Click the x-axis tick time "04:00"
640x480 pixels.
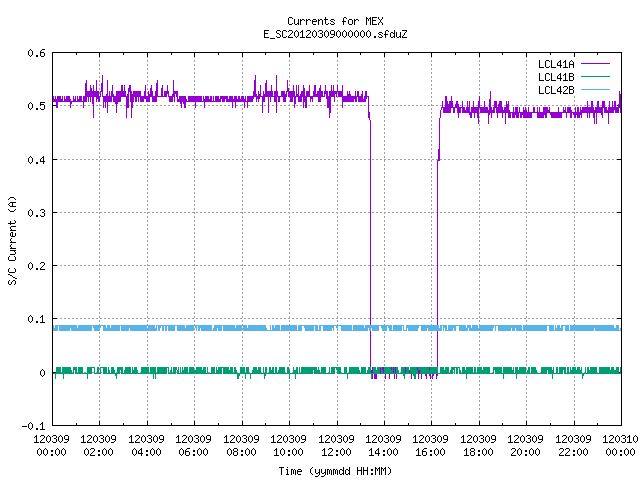coord(146,452)
